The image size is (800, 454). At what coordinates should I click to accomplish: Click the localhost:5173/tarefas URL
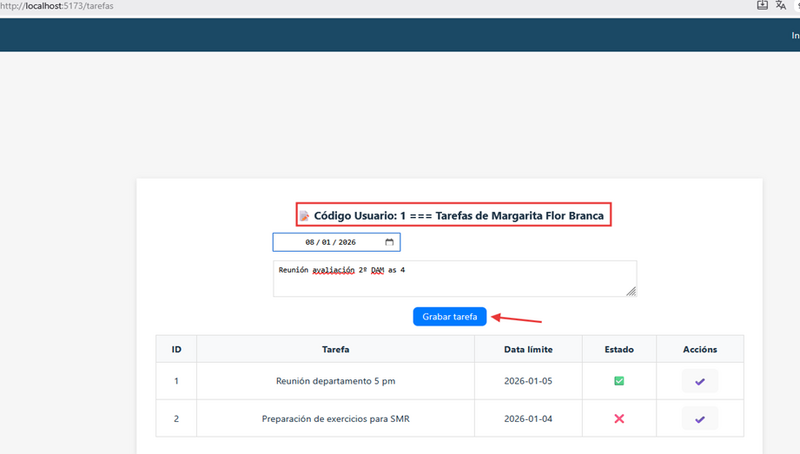pos(57,6)
